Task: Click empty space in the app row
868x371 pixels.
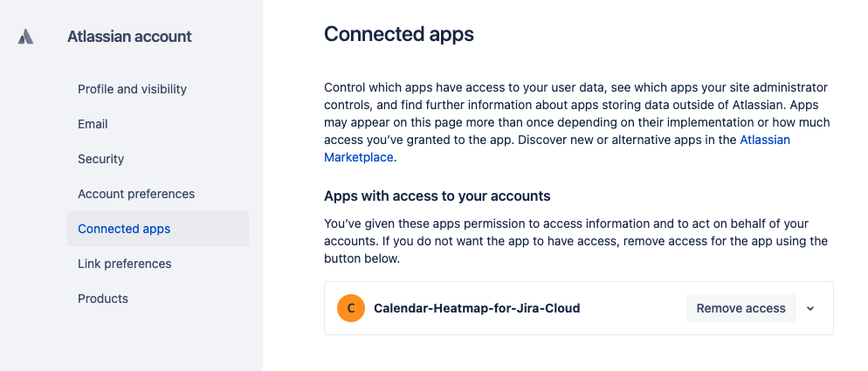Action: pyautogui.click(x=633, y=308)
